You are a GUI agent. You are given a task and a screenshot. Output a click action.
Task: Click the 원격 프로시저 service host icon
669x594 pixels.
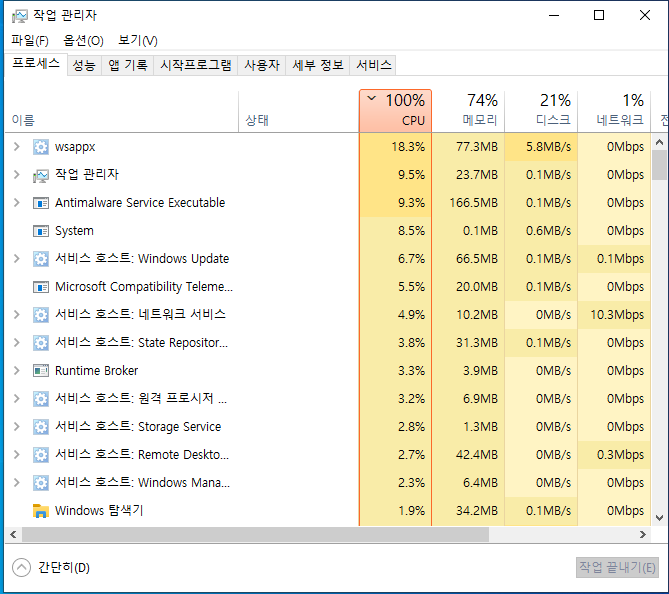[x=41, y=399]
